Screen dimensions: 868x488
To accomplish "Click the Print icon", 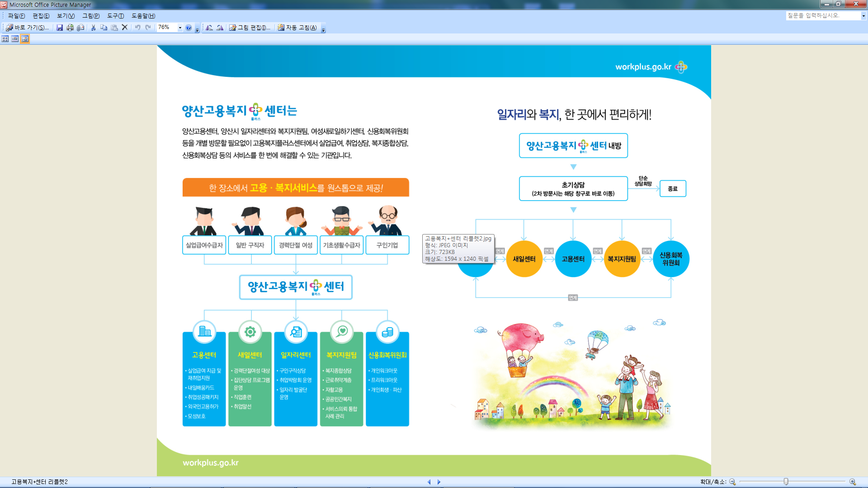I will point(70,28).
